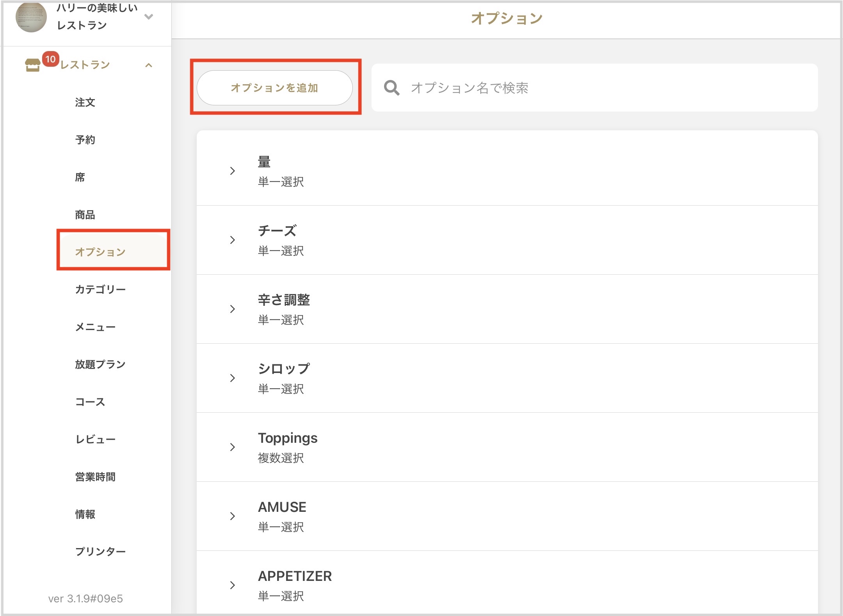Open レビュー in the sidebar
The height and width of the screenshot is (616, 843).
pos(95,439)
